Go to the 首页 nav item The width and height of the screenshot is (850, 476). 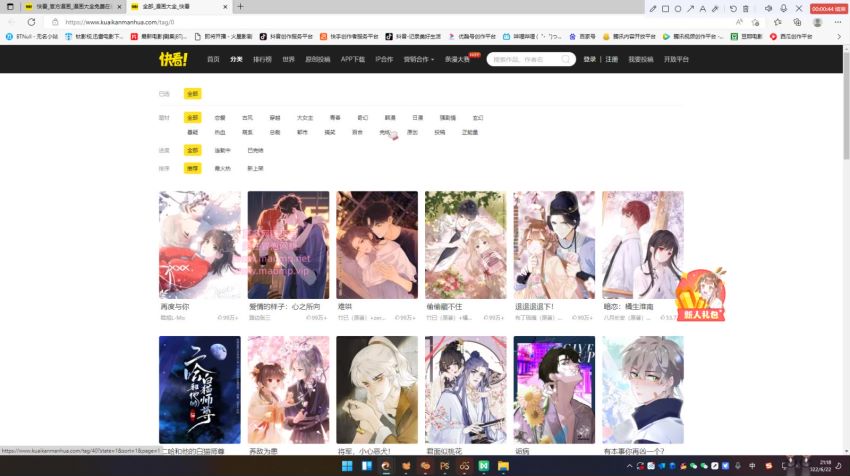(x=213, y=59)
